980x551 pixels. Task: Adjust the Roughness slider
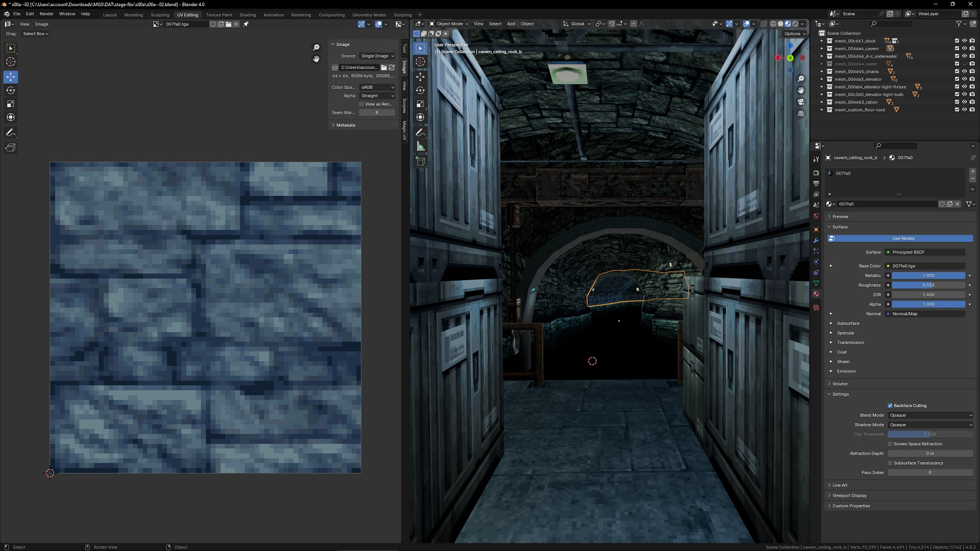tap(928, 285)
